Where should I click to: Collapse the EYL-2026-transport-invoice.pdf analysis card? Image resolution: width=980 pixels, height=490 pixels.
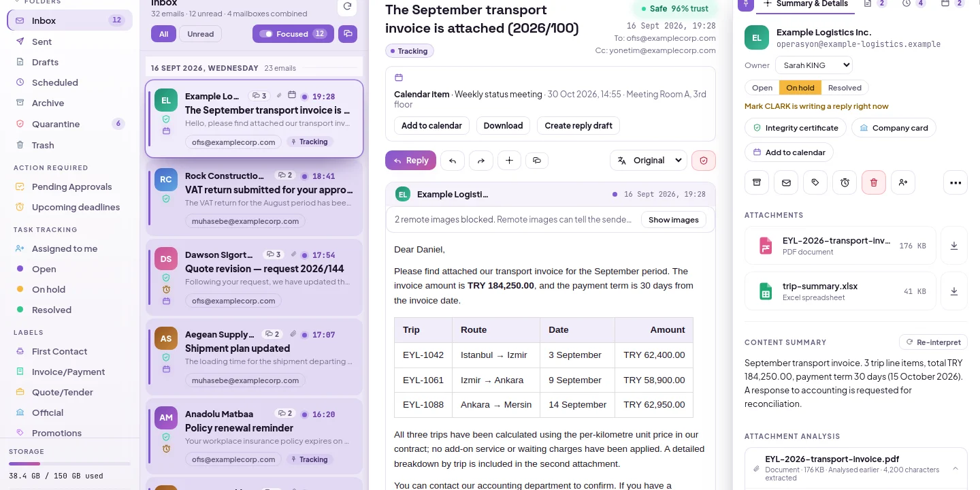coord(955,468)
